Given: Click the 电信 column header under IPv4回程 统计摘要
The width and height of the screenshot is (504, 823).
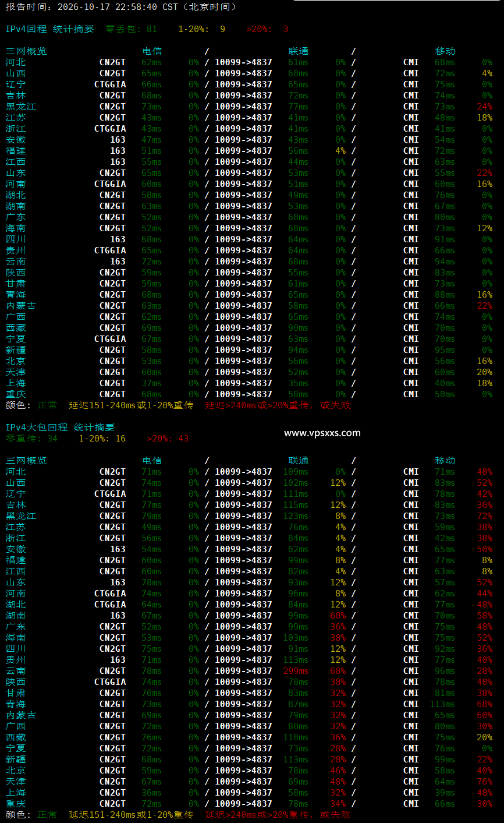Looking at the screenshot, I should click(152, 51).
